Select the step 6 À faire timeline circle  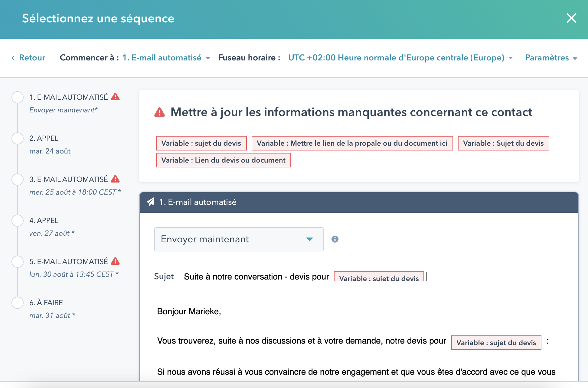pos(18,303)
